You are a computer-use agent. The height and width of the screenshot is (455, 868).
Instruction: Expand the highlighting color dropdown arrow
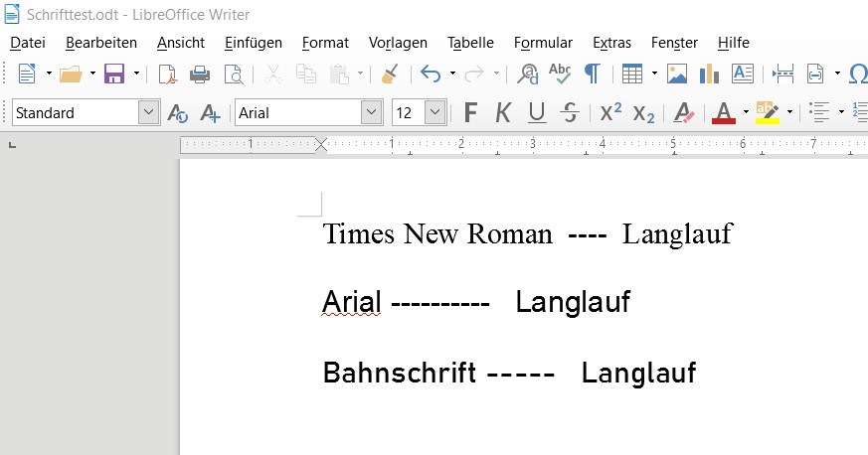789,113
